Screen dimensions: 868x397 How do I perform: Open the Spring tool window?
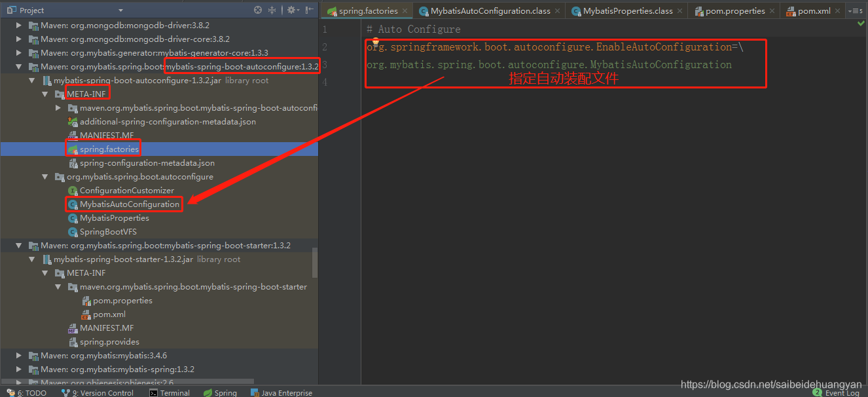(220, 392)
